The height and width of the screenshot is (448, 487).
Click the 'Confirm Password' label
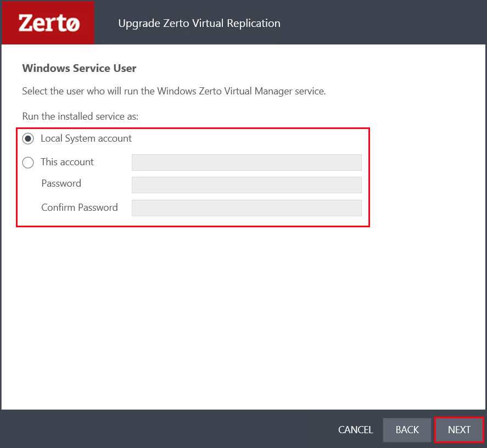coord(80,208)
